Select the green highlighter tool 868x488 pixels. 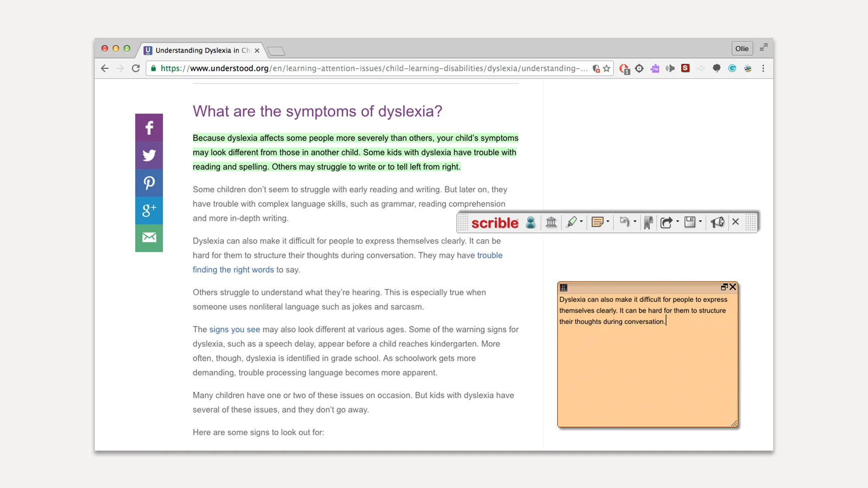click(571, 222)
